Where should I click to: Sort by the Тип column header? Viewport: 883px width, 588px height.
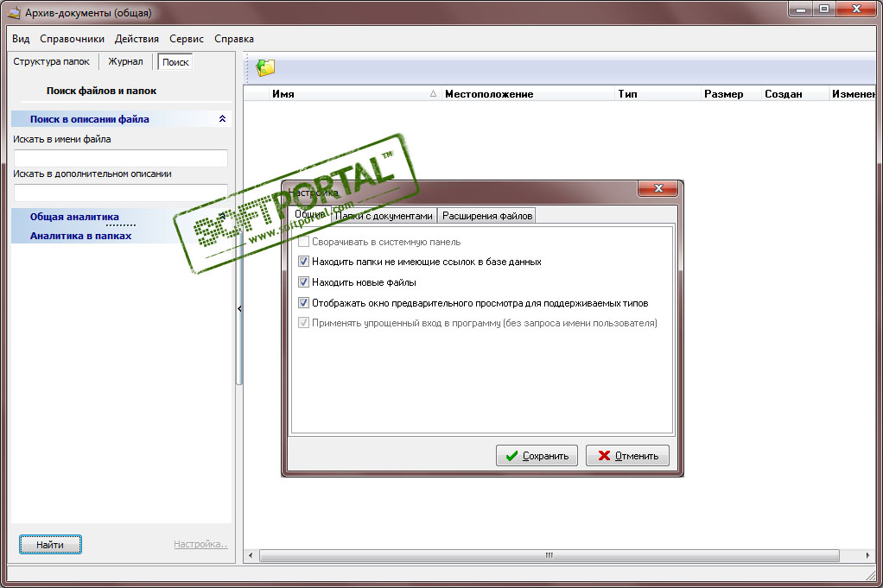(657, 94)
